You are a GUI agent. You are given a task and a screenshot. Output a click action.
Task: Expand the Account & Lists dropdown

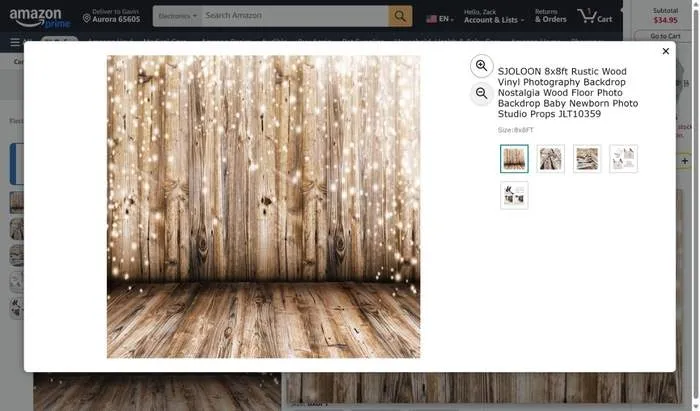click(x=491, y=17)
